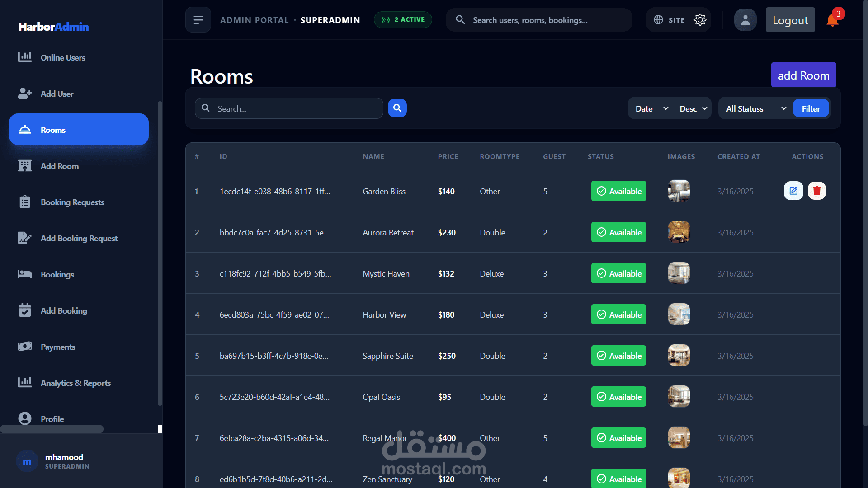Viewport: 868px width, 488px height.
Task: Click the hamburger menu toggle icon
Action: pyautogui.click(x=198, y=20)
